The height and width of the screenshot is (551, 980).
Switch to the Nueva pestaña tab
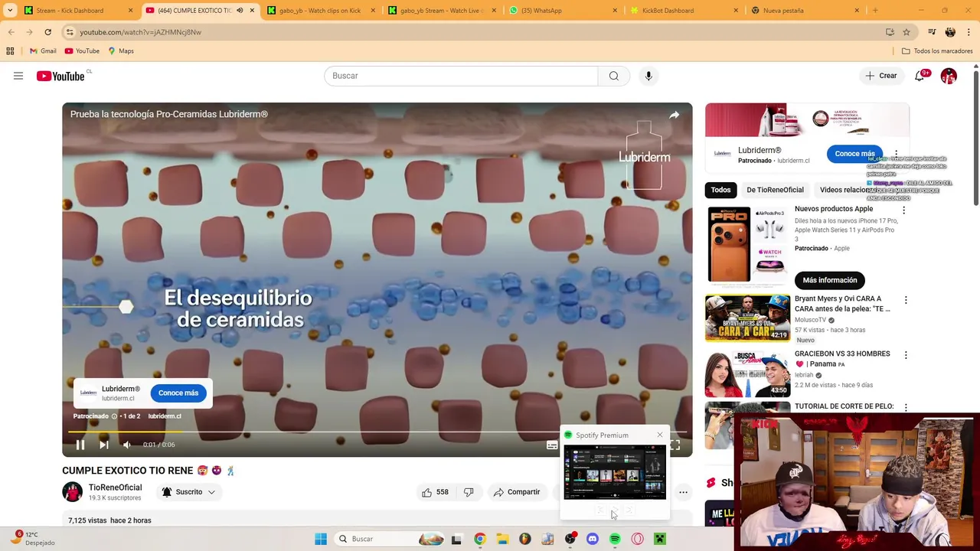(804, 11)
